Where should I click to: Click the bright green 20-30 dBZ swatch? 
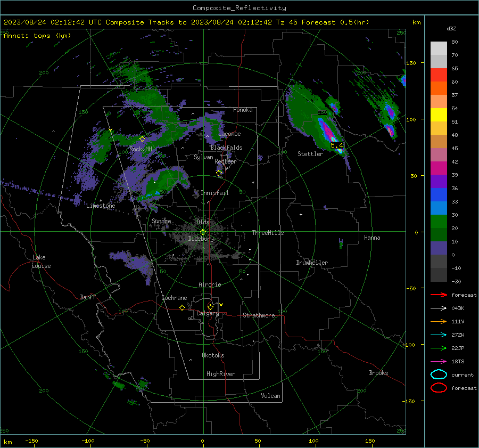[439, 222]
